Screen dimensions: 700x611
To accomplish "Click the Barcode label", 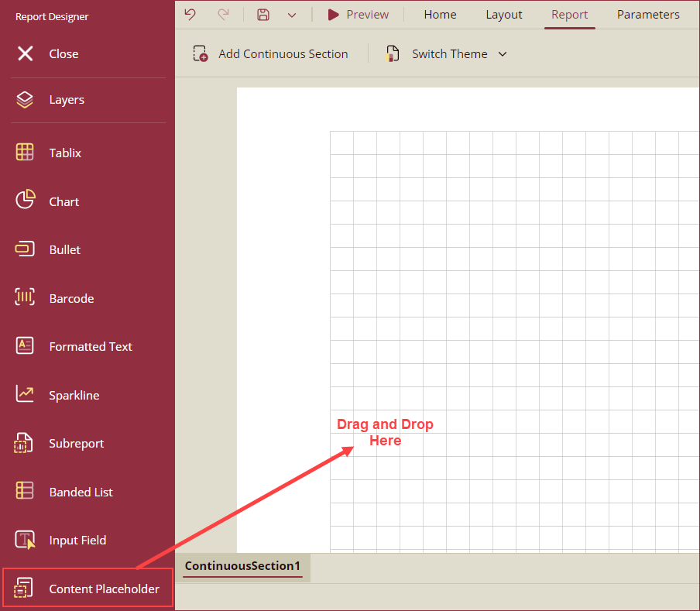I will tap(71, 299).
